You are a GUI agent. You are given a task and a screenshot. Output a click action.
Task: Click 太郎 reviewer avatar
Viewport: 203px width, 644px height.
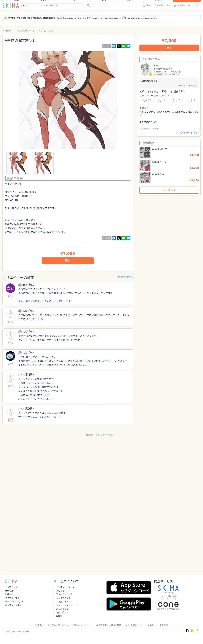[10, 288]
